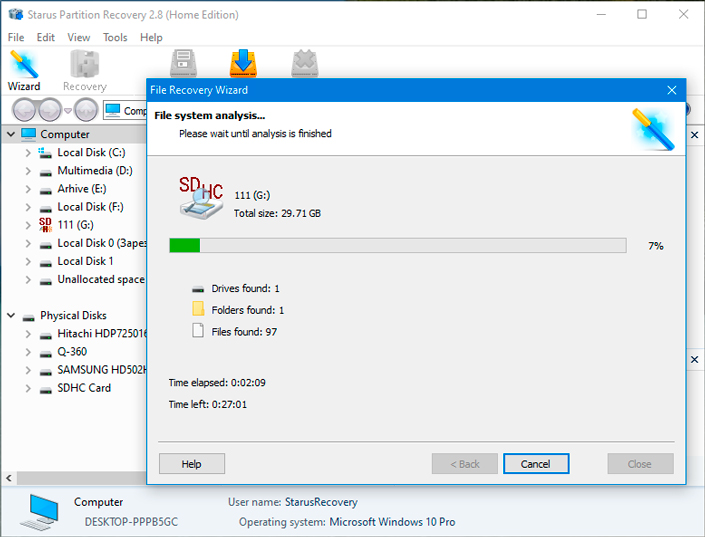705x537 pixels.
Task: Select Physical Disks in tree
Action: (x=73, y=315)
